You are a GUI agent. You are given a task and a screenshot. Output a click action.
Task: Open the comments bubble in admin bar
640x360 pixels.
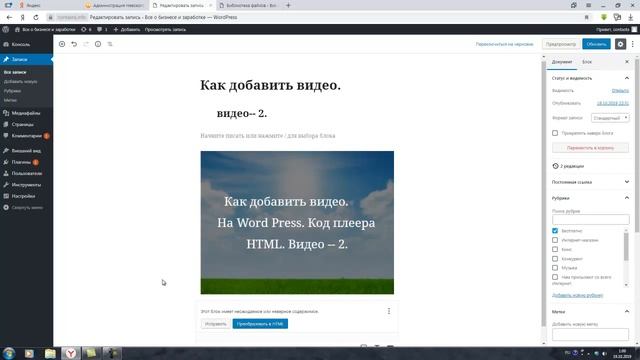click(x=102, y=29)
